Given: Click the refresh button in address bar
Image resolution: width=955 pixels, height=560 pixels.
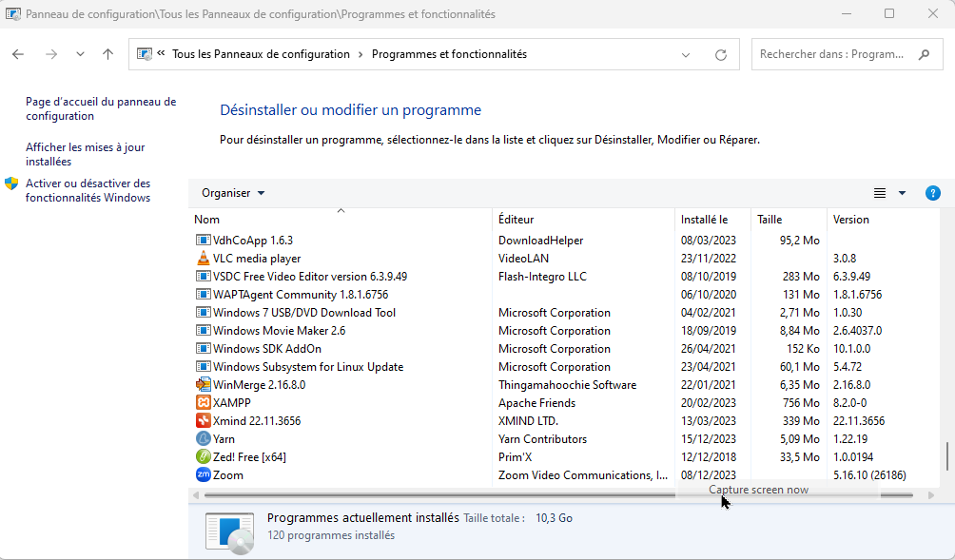Looking at the screenshot, I should point(721,55).
